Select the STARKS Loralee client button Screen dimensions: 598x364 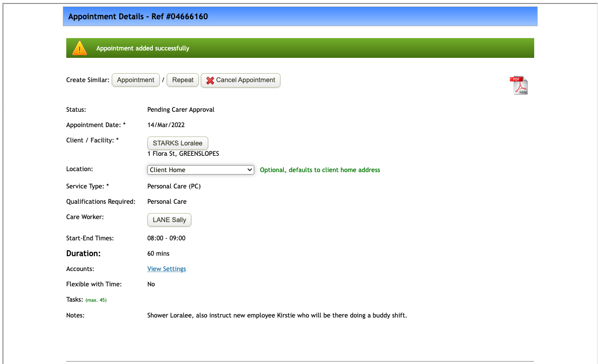pos(178,143)
